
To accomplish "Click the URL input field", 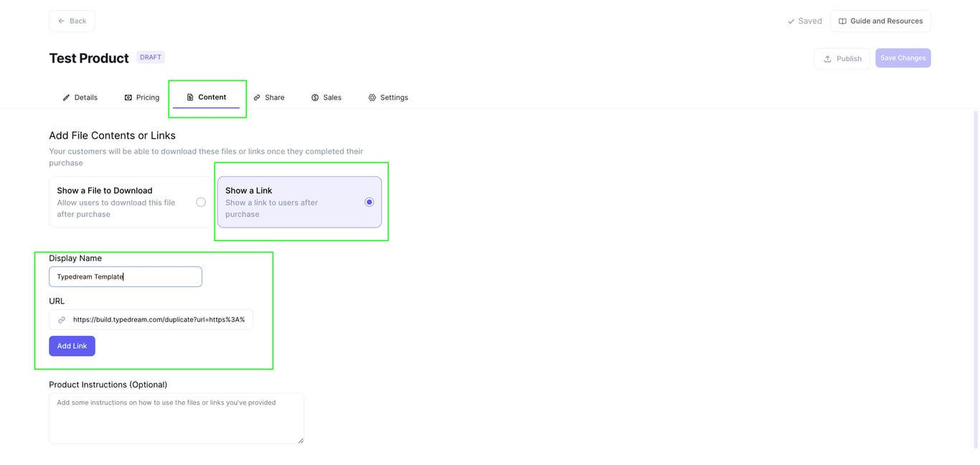I will click(x=151, y=319).
